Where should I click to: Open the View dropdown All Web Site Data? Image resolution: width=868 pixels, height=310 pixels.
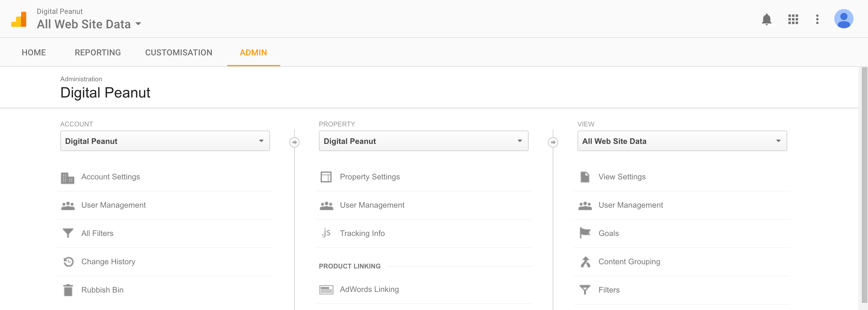[682, 141]
